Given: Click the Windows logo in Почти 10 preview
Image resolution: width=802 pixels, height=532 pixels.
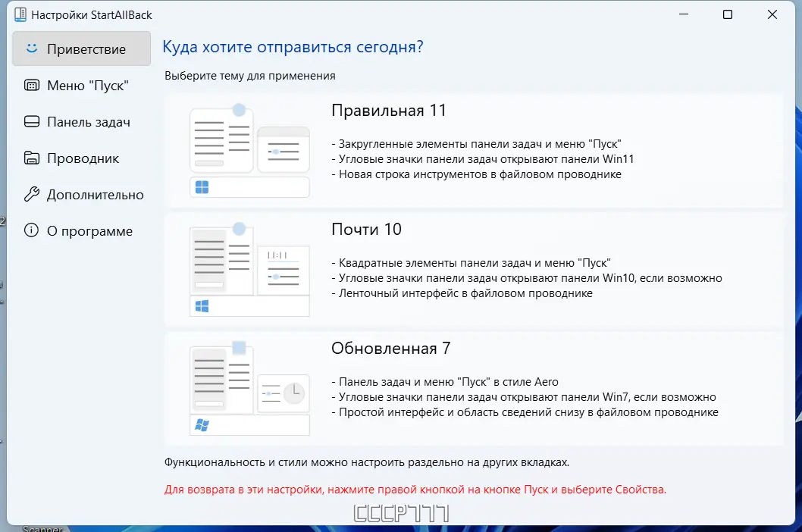Looking at the screenshot, I should [x=202, y=303].
